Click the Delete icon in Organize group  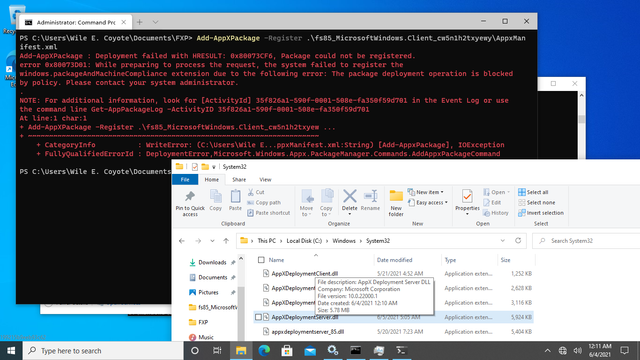point(349,196)
